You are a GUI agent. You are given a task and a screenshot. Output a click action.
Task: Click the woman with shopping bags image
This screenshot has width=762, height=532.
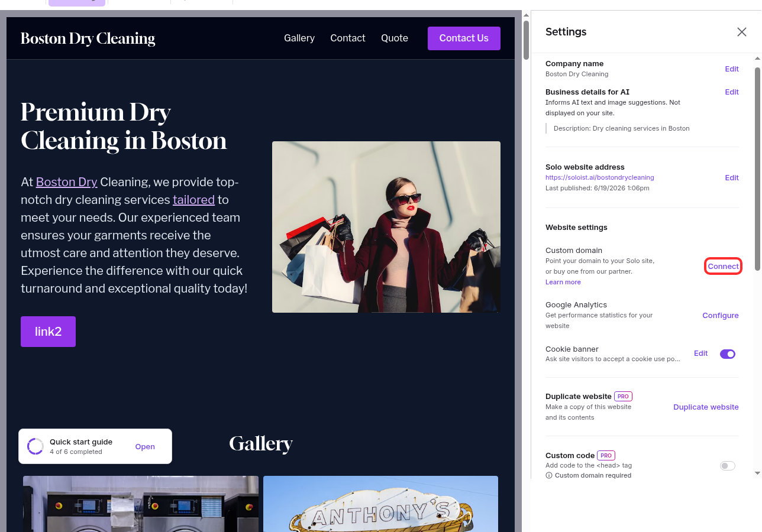(386, 227)
